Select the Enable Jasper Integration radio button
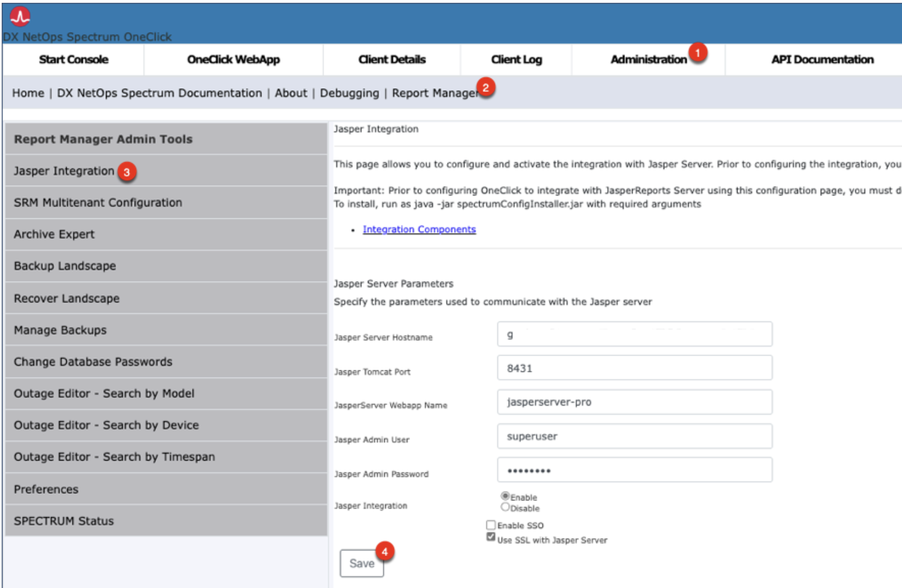Image resolution: width=902 pixels, height=588 pixels. coord(505,496)
